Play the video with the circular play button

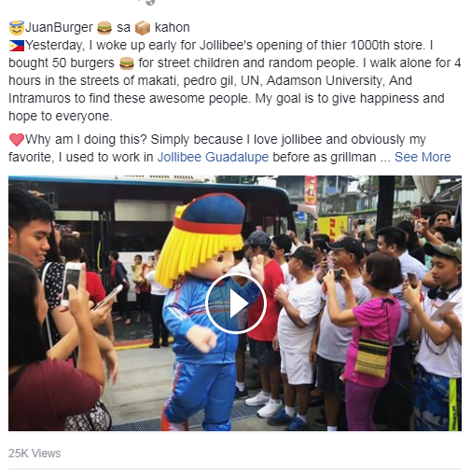click(235, 303)
